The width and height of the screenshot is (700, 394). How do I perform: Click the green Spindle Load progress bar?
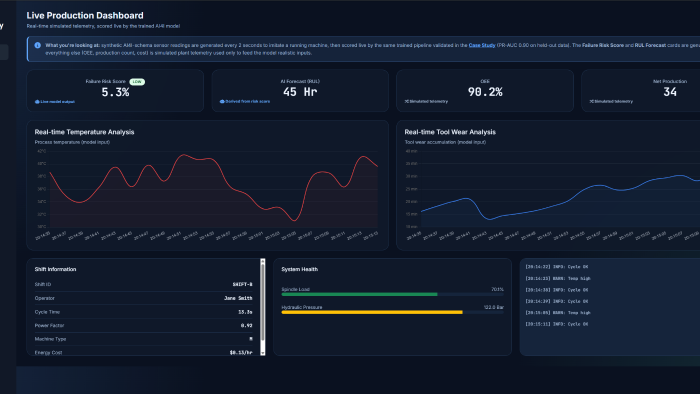click(x=359, y=294)
